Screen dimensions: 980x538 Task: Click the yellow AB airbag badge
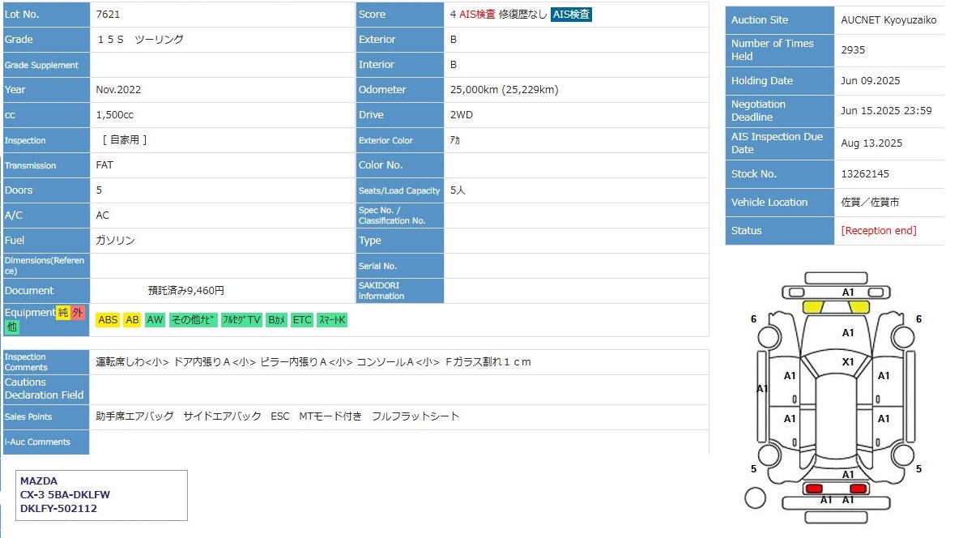pos(132,320)
